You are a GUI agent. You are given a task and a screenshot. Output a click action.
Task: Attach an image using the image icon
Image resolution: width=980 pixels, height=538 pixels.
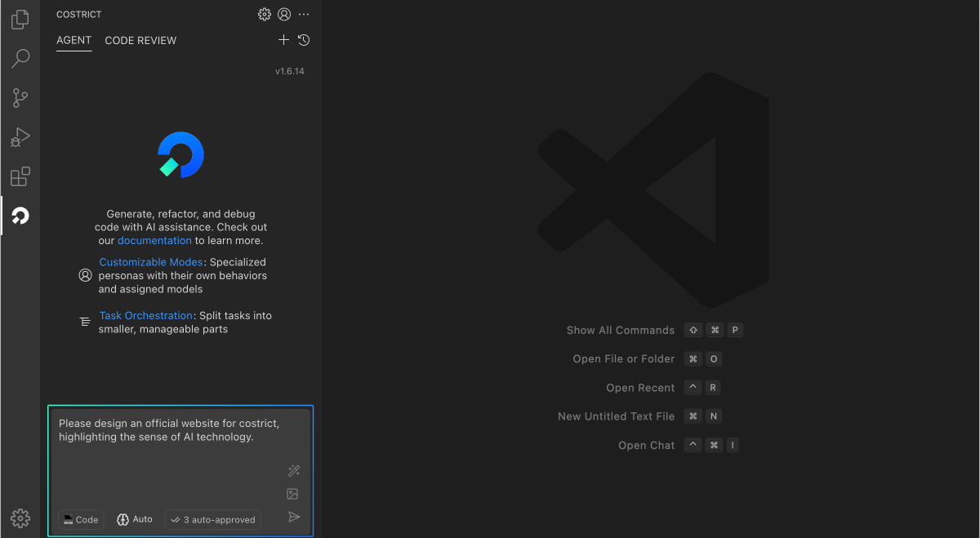pyautogui.click(x=292, y=493)
